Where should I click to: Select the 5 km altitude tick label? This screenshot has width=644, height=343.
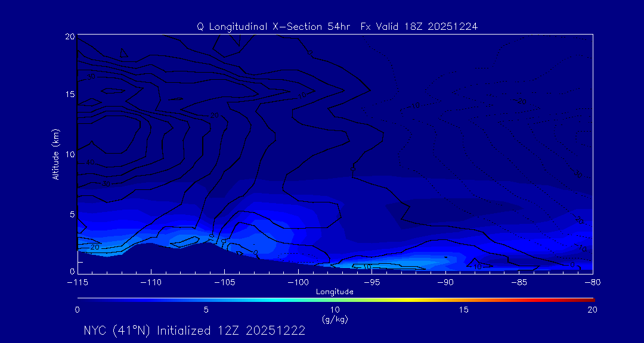[x=71, y=214]
